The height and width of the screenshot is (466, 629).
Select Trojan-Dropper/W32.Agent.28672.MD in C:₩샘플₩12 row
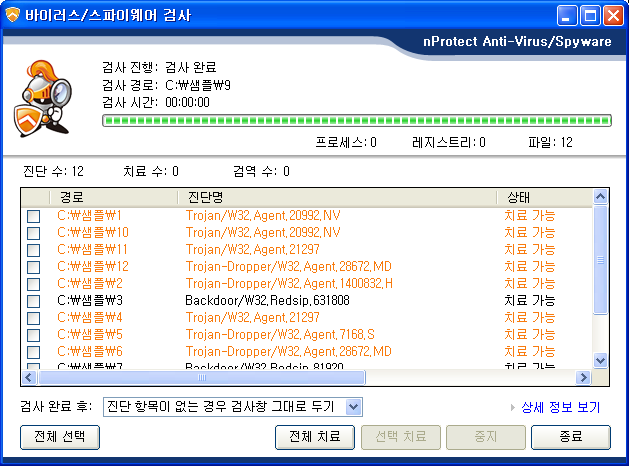tap(288, 266)
